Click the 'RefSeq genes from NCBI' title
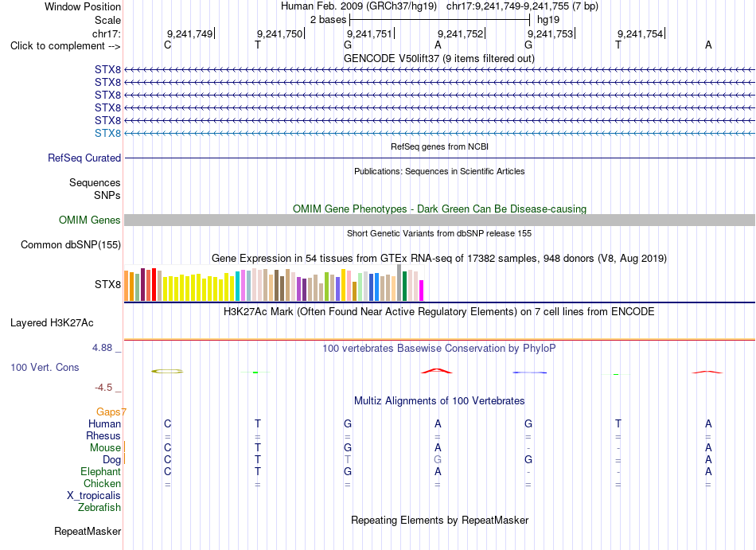Screen dimensions: 756x550 [439, 146]
